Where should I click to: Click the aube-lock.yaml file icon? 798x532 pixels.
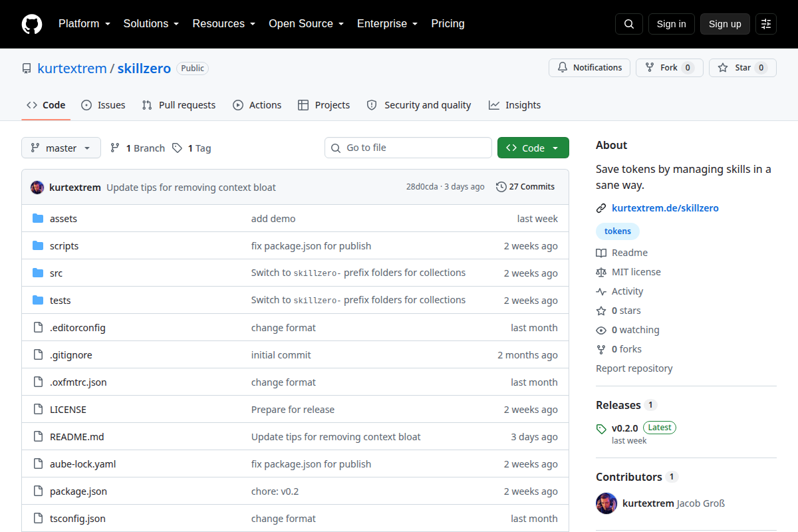38,464
